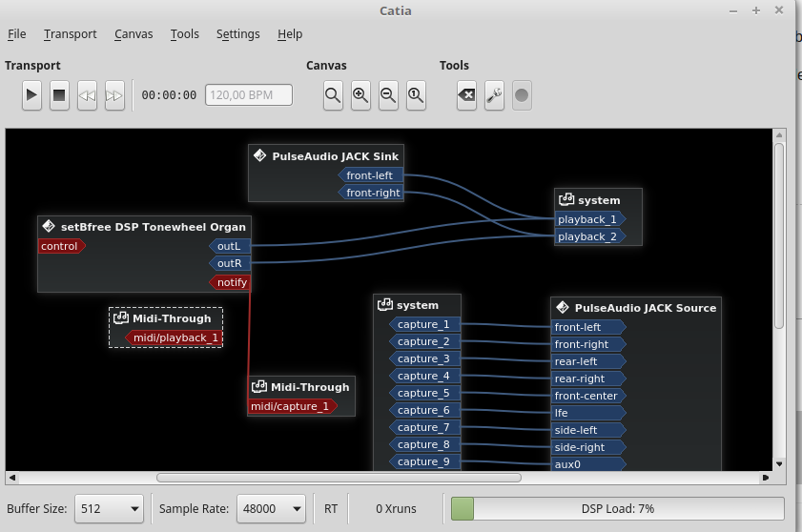Click the canvas zoom fit magnifier icon
Image resolution: width=802 pixels, height=532 pixels.
click(x=333, y=95)
